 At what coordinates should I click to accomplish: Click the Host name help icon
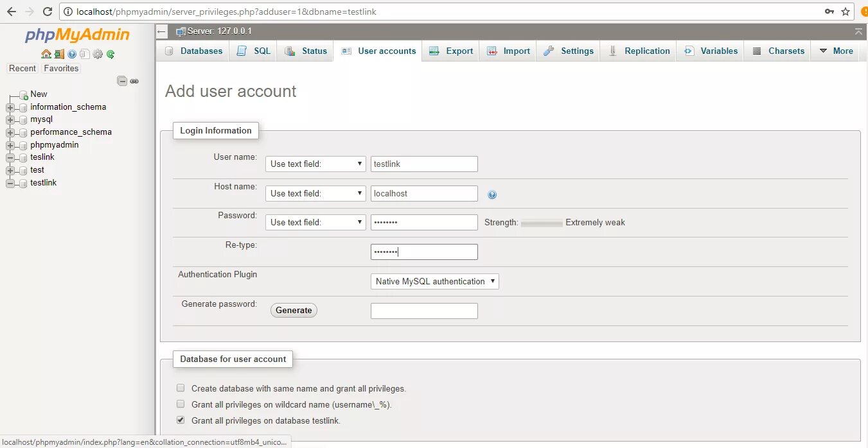pyautogui.click(x=492, y=194)
